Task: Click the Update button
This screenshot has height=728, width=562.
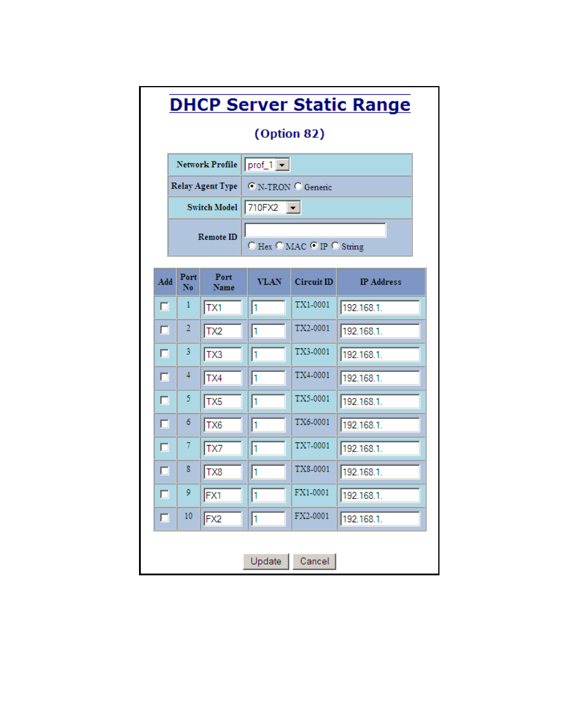Action: click(x=266, y=561)
